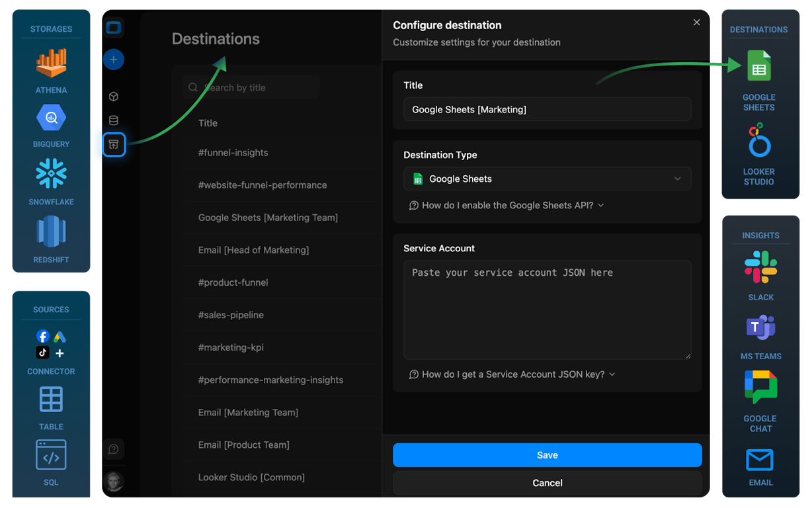Viewport: 812px width, 508px height.
Task: Select the Table source icon
Action: 51,400
